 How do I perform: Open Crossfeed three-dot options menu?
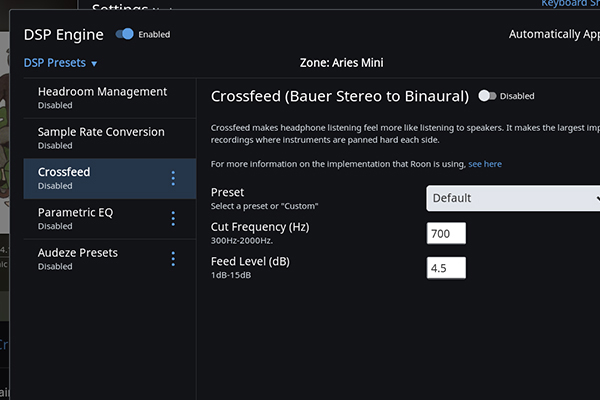pos(173,178)
